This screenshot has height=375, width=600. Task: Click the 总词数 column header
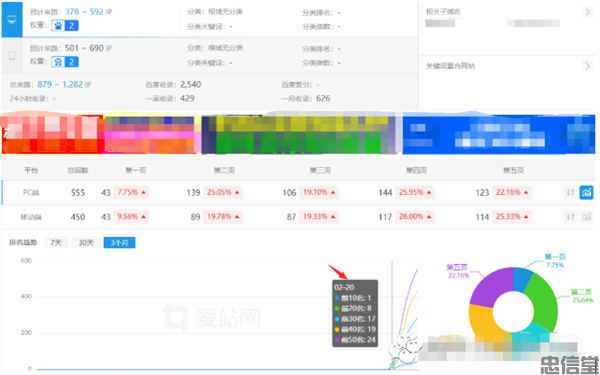click(78, 170)
